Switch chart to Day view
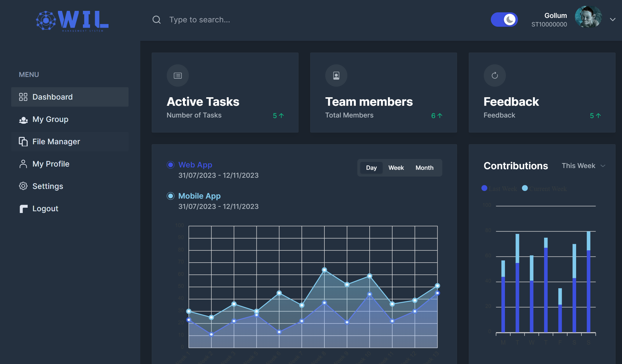The height and width of the screenshot is (364, 622). point(371,168)
